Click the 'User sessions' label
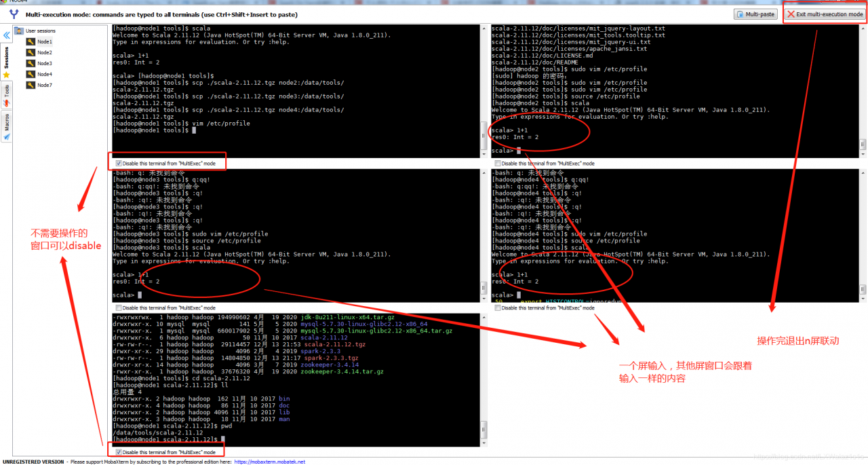The width and height of the screenshot is (868, 465). [x=41, y=31]
